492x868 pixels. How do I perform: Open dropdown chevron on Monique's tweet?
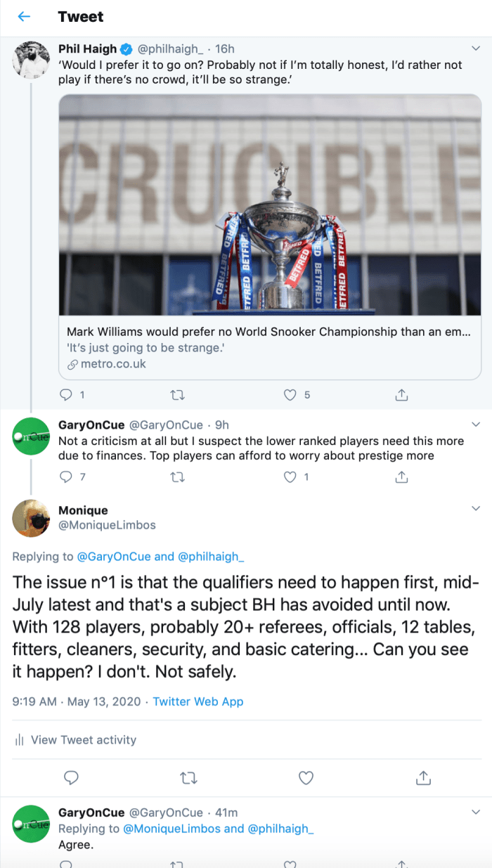coord(475,508)
